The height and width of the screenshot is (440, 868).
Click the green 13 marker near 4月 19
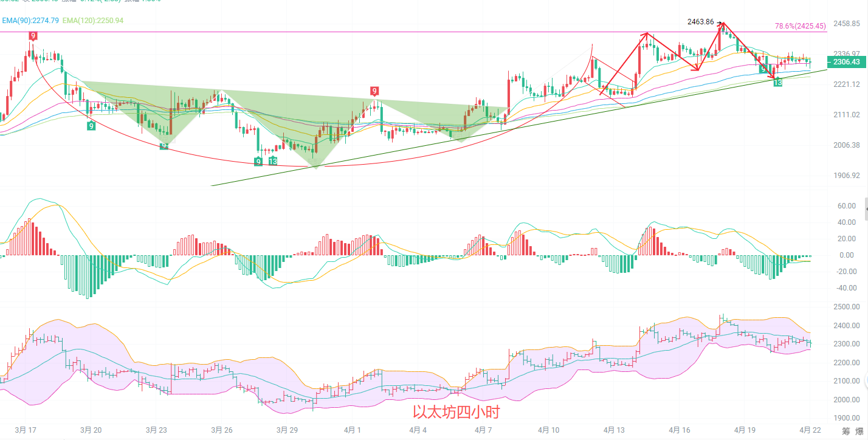click(x=777, y=81)
